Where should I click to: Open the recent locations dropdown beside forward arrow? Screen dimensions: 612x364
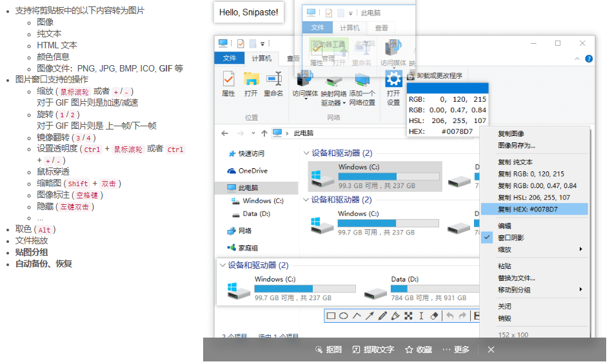pyautogui.click(x=253, y=133)
